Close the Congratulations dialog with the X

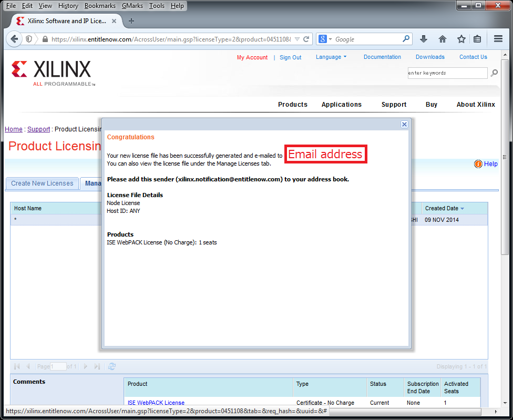[404, 124]
